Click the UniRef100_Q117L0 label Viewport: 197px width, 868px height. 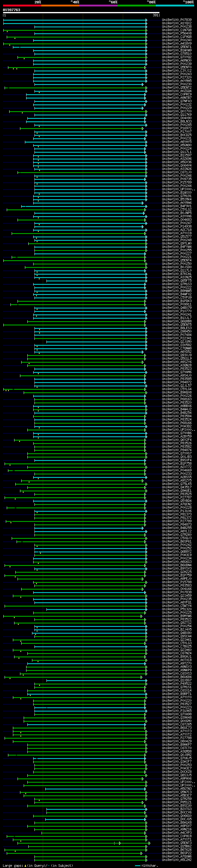(177, 270)
